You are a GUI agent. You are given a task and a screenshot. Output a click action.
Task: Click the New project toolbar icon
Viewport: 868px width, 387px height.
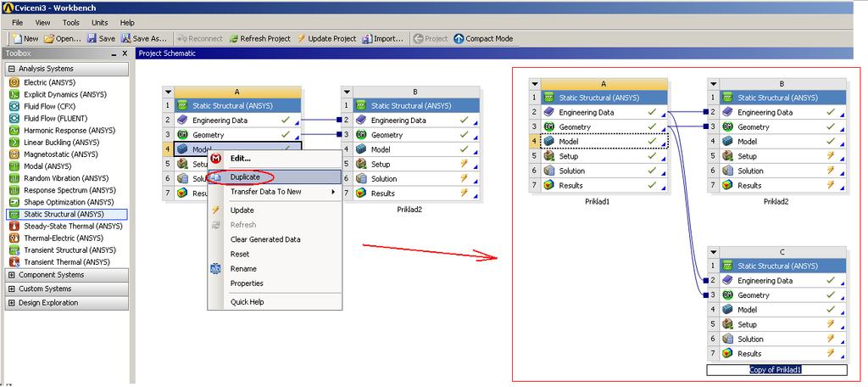click(x=25, y=39)
